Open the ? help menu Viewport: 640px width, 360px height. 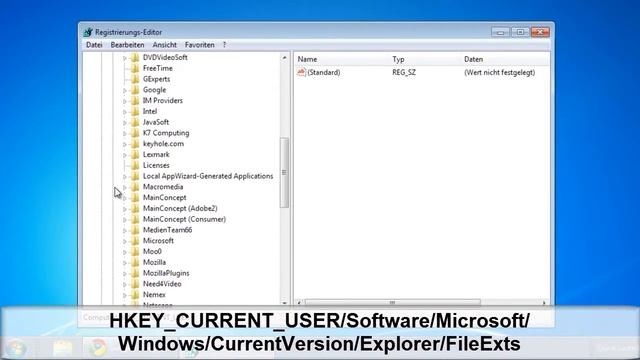point(224,45)
